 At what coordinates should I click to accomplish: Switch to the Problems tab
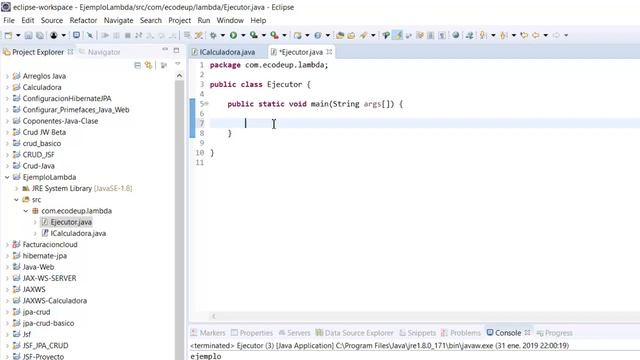(x=461, y=333)
